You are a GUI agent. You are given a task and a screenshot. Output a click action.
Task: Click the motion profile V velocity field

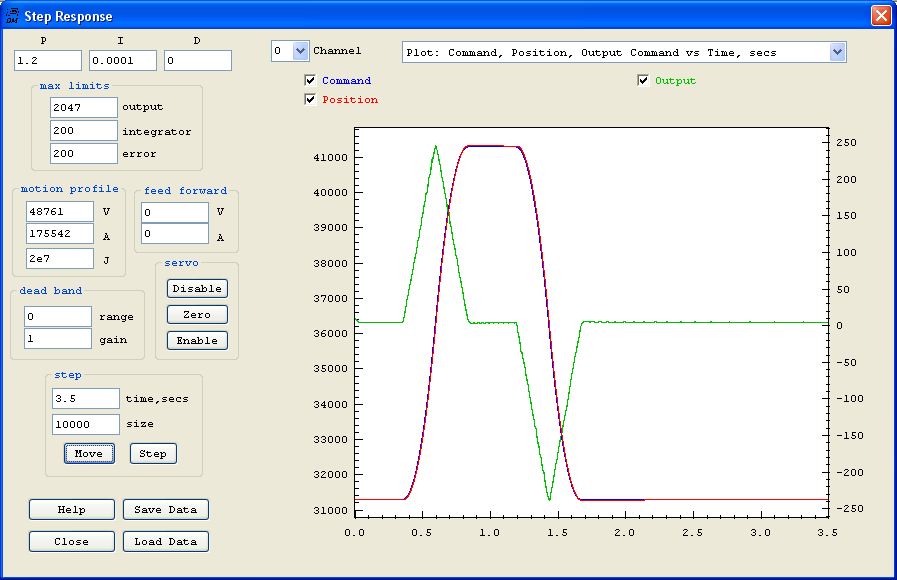click(x=59, y=212)
